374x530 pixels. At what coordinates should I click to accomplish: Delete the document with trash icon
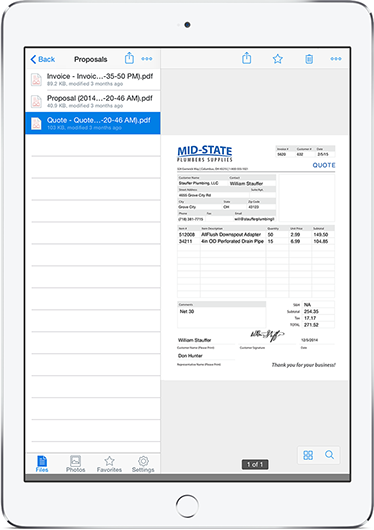pos(309,59)
